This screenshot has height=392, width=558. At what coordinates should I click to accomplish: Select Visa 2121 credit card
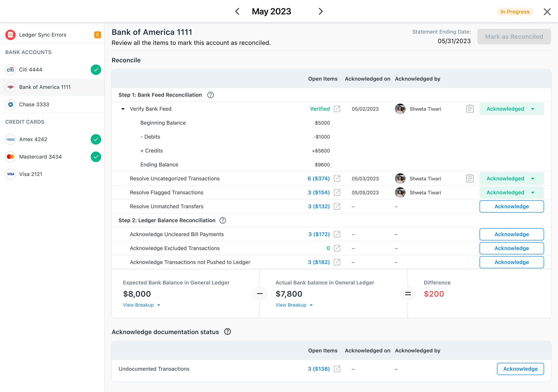coord(31,174)
